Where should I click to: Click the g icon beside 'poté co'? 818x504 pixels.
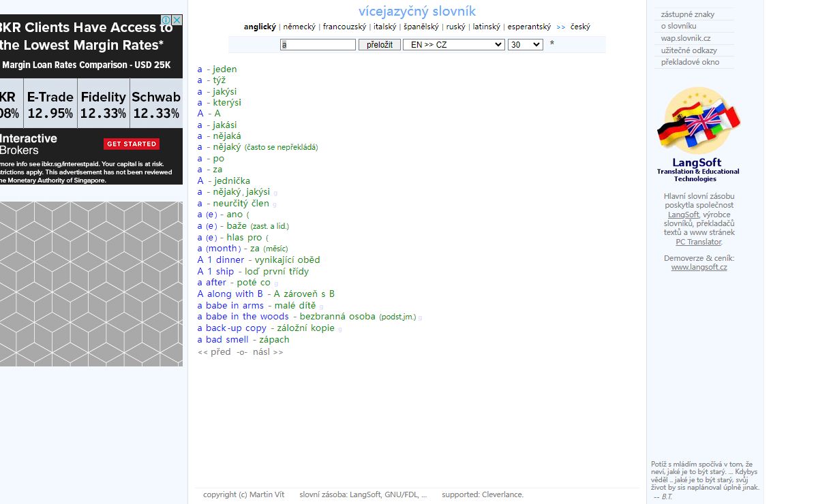[276, 283]
